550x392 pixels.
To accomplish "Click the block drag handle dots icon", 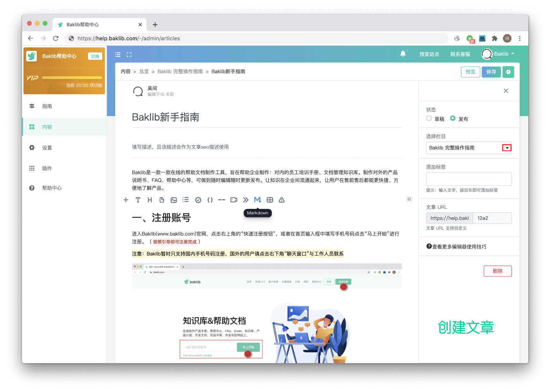I will click(x=409, y=199).
